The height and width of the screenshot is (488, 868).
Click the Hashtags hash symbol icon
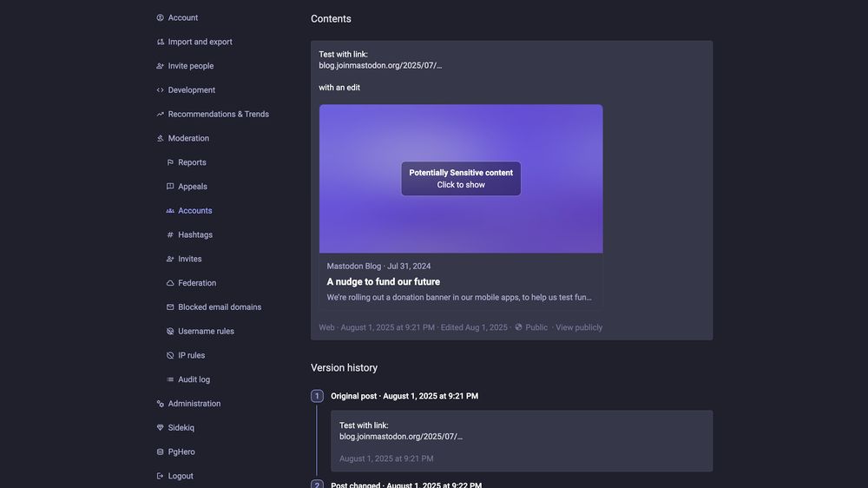[170, 234]
